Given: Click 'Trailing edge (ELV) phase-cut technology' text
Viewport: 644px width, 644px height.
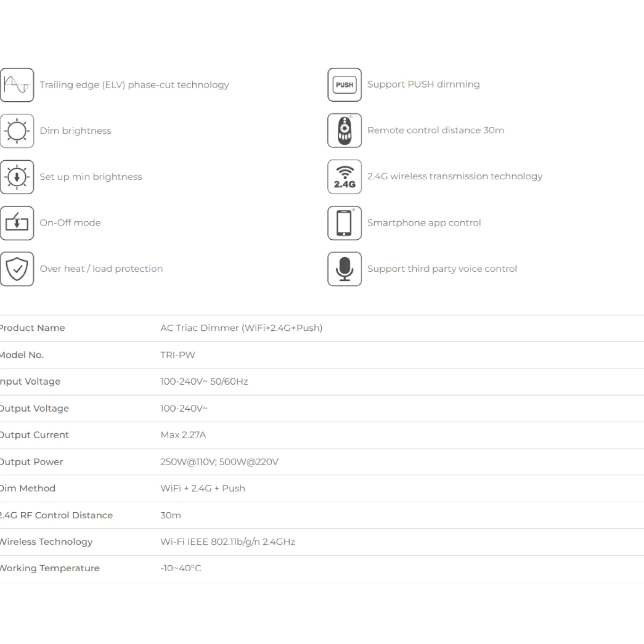Looking at the screenshot, I should tap(134, 85).
